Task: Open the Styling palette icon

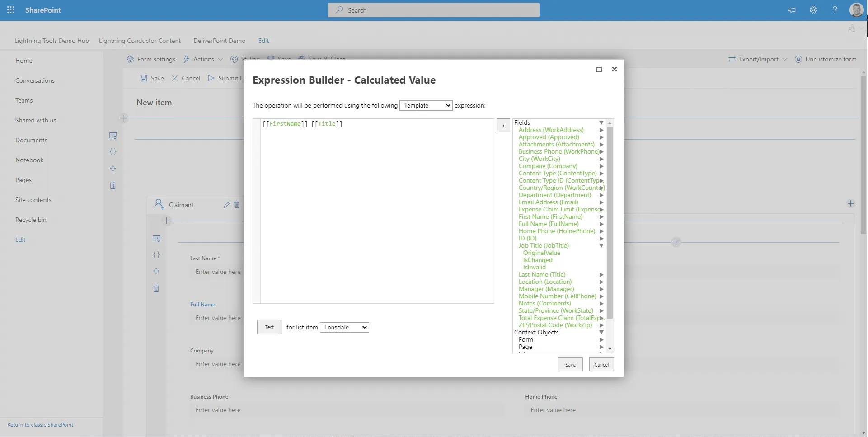Action: tap(235, 59)
